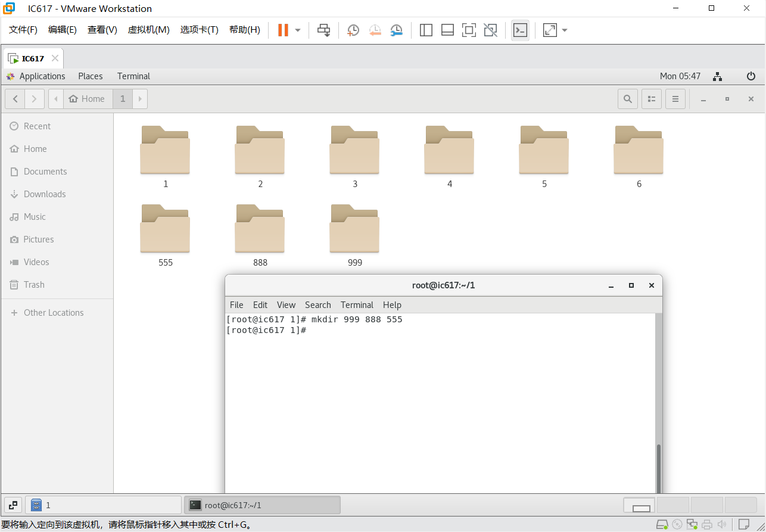The image size is (766, 532).
Task: Open the file manager hamburger menu
Action: 675,99
